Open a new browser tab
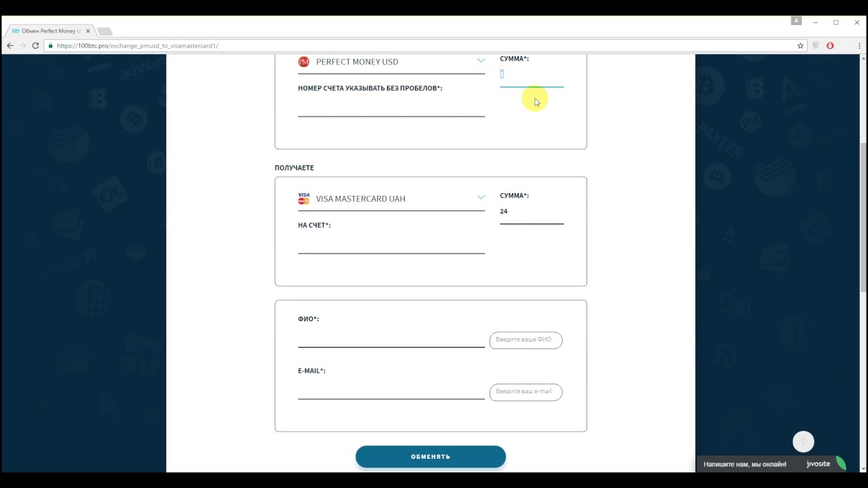868x488 pixels. pos(104,31)
